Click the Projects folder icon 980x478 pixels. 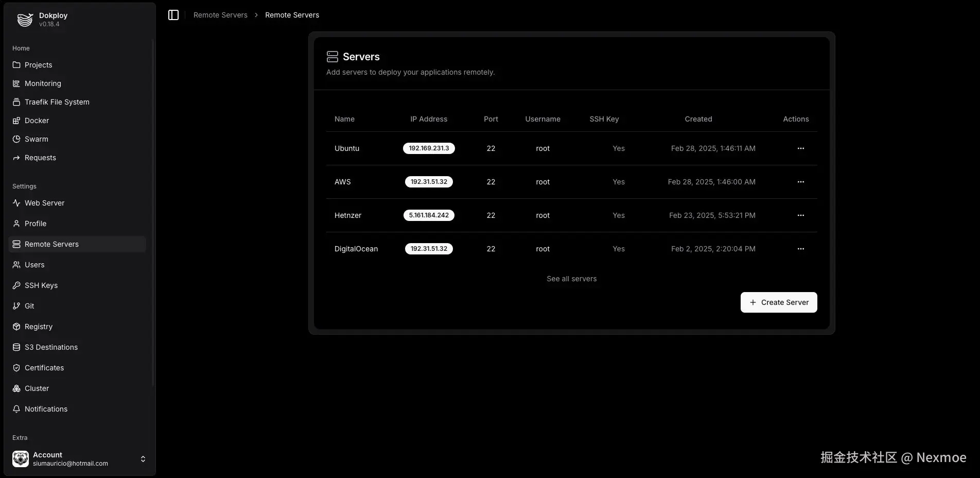[16, 65]
